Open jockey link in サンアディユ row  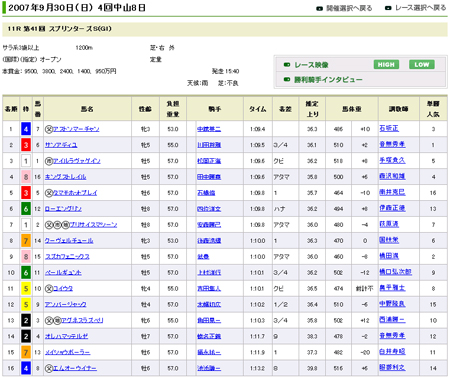209,145
